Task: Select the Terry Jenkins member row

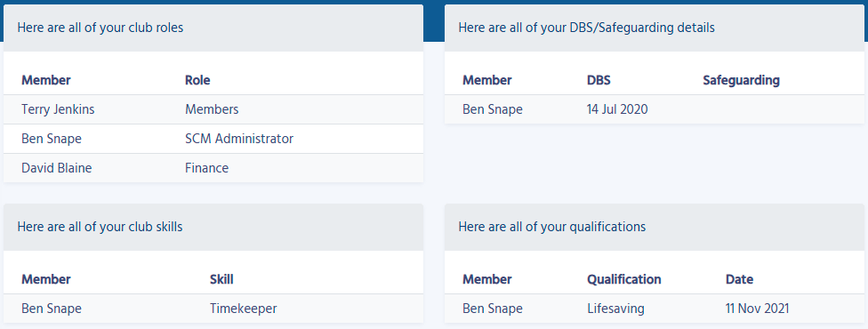Action: (213, 109)
